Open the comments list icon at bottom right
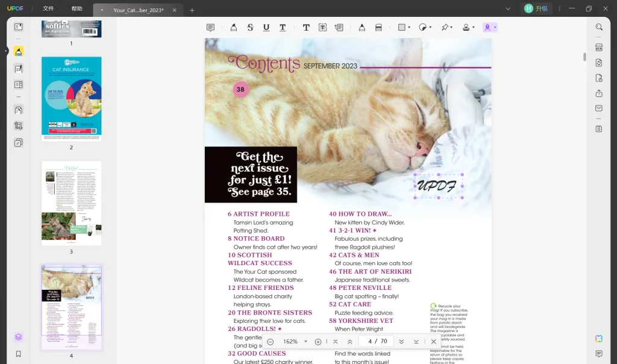 point(599,354)
